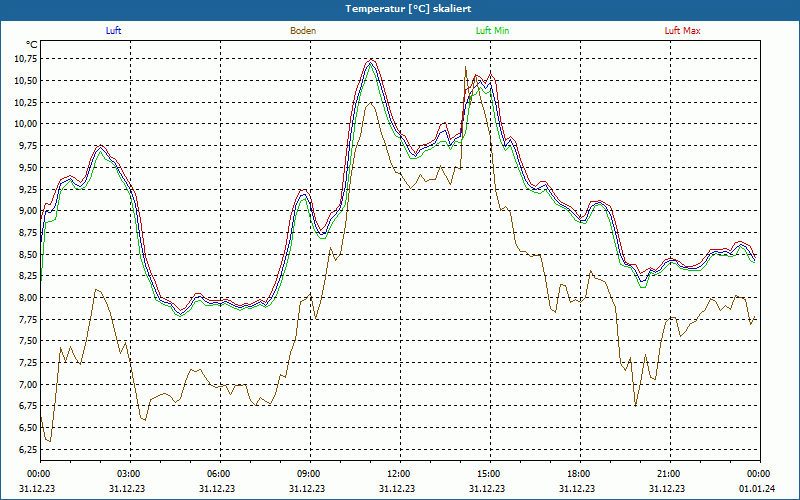Image resolution: width=800 pixels, height=500 pixels.
Task: Click the 'Luft' legend label
Action: coord(113,31)
